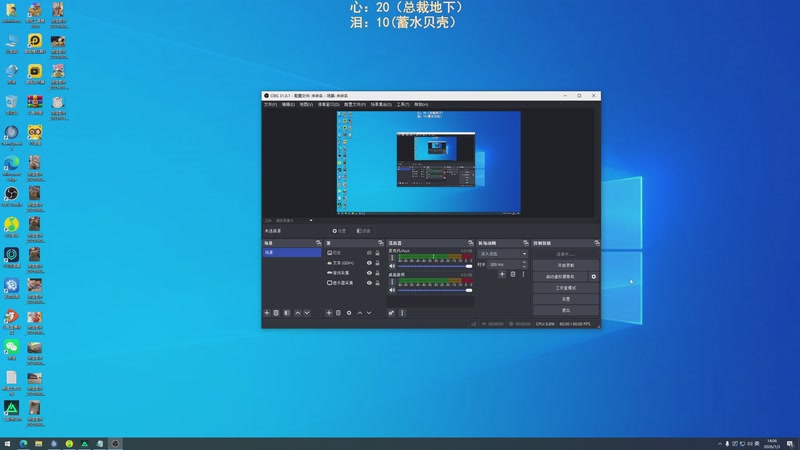Hide the 文本 (GDI+) source eye icon
Viewport: 800px width, 450px height.
point(369,263)
